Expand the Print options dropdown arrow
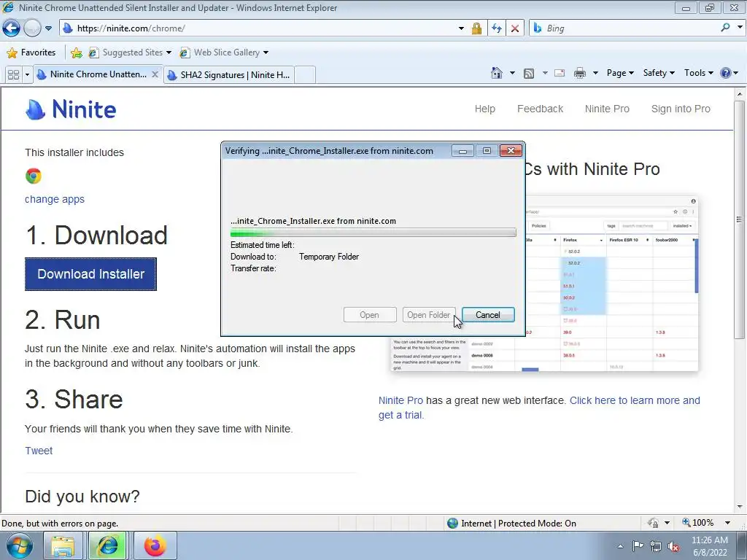Screen dimensions: 747x560 click(595, 73)
